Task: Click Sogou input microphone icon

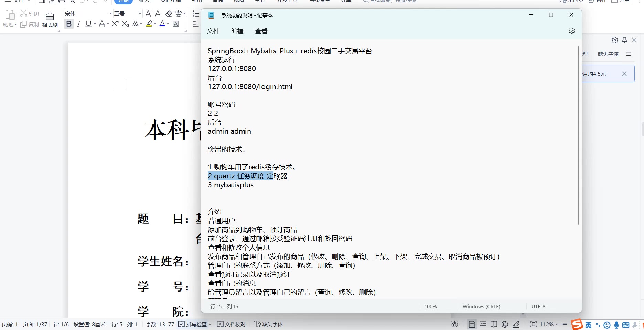Action: click(616, 325)
